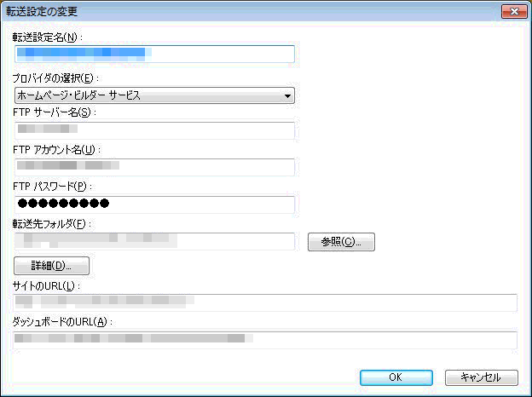Open the 詳細(D)... details button
The height and width of the screenshot is (397, 532).
point(51,266)
